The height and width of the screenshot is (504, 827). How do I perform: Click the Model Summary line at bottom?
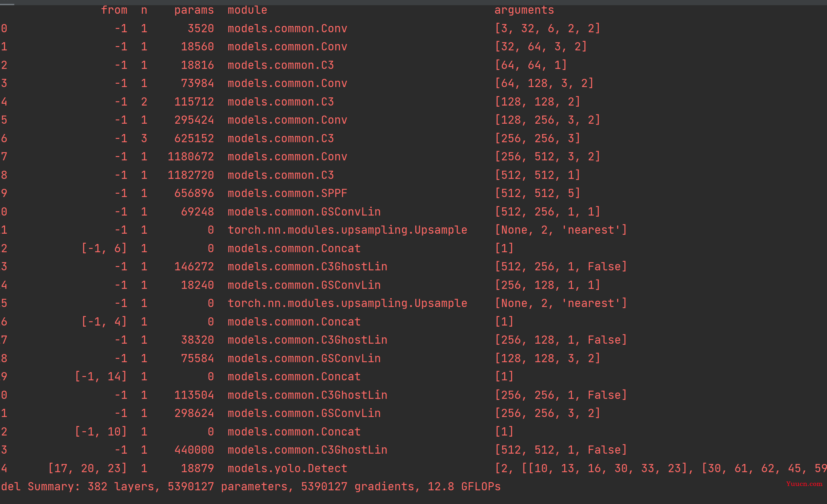coord(250,486)
